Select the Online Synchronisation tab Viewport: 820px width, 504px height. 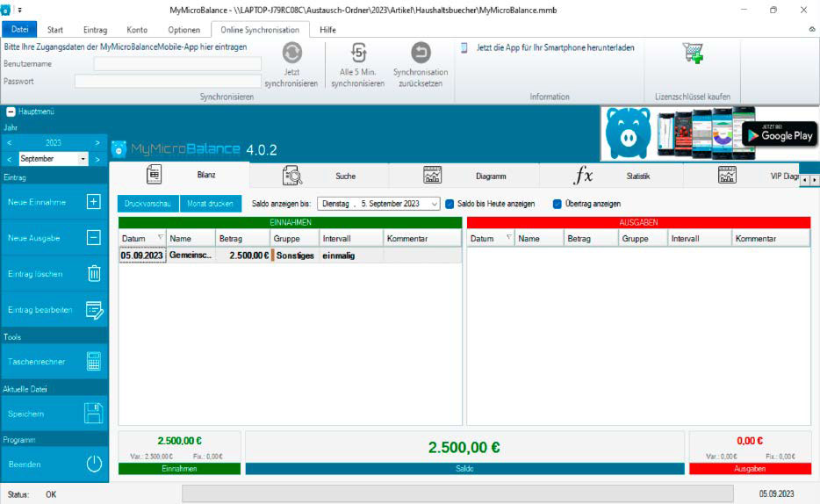pyautogui.click(x=260, y=30)
